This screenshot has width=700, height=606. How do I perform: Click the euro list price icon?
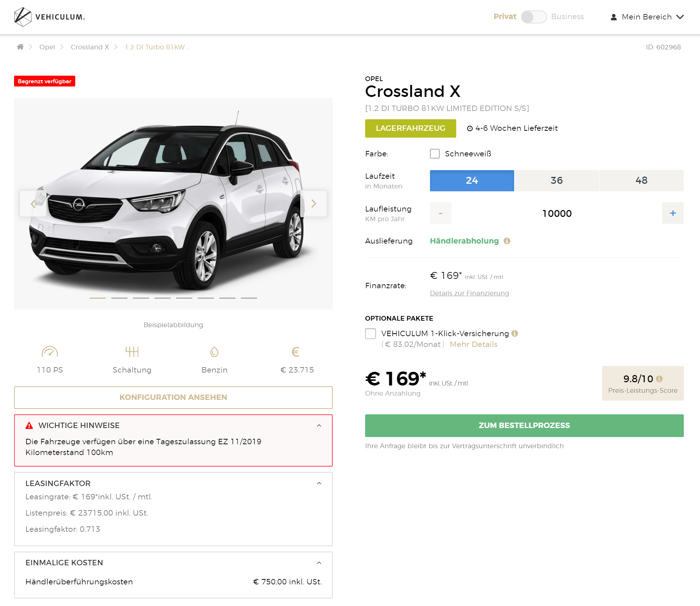point(296,352)
